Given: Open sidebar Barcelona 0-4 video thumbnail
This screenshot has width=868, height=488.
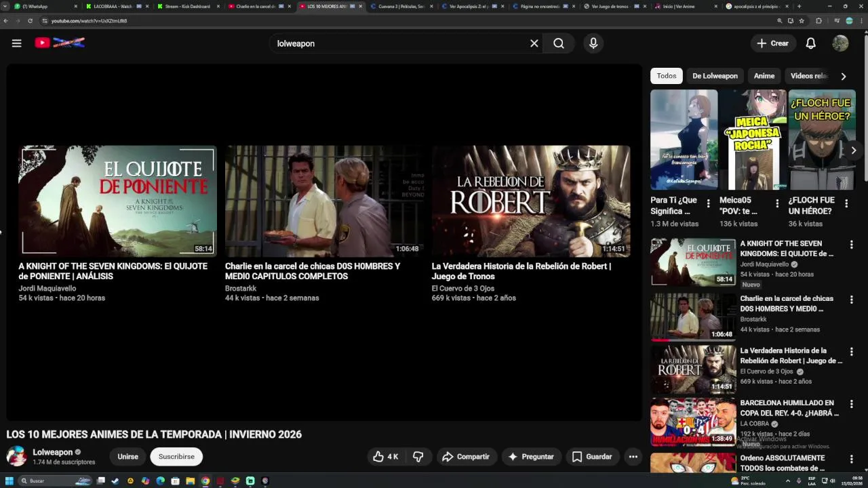Looking at the screenshot, I should pyautogui.click(x=693, y=422).
